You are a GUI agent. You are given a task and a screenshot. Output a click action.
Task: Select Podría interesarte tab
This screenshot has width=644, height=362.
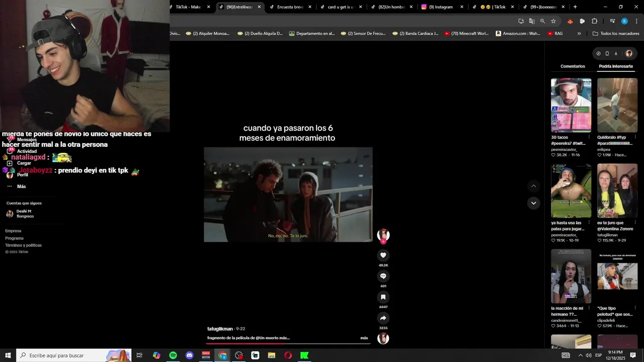tap(616, 66)
